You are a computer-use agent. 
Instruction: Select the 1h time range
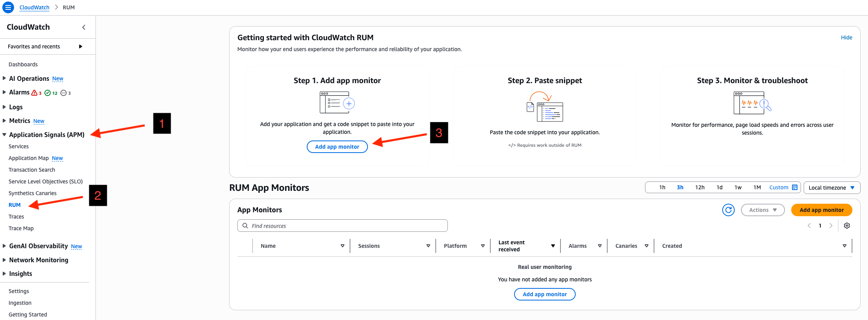[x=662, y=187]
